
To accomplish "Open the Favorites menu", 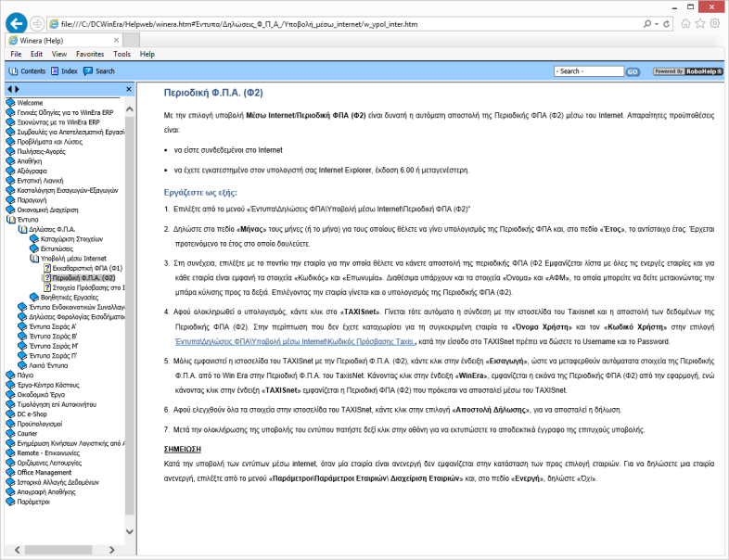I will point(90,54).
